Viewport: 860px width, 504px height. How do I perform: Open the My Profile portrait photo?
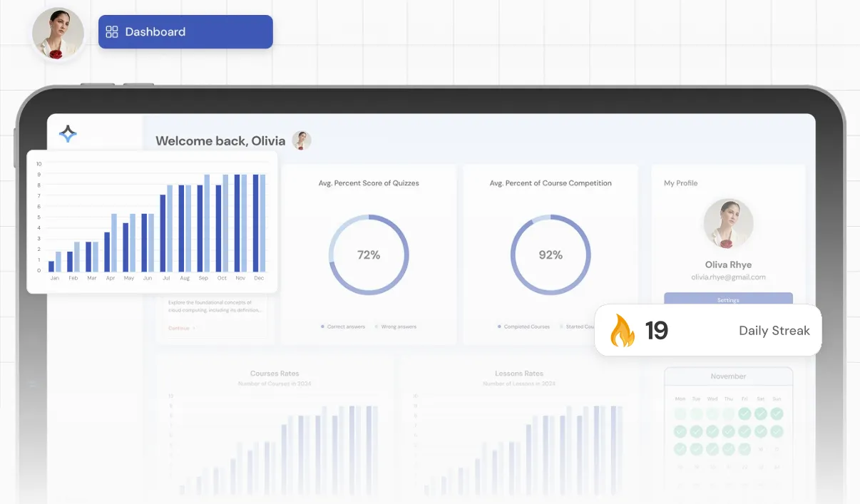point(728,224)
